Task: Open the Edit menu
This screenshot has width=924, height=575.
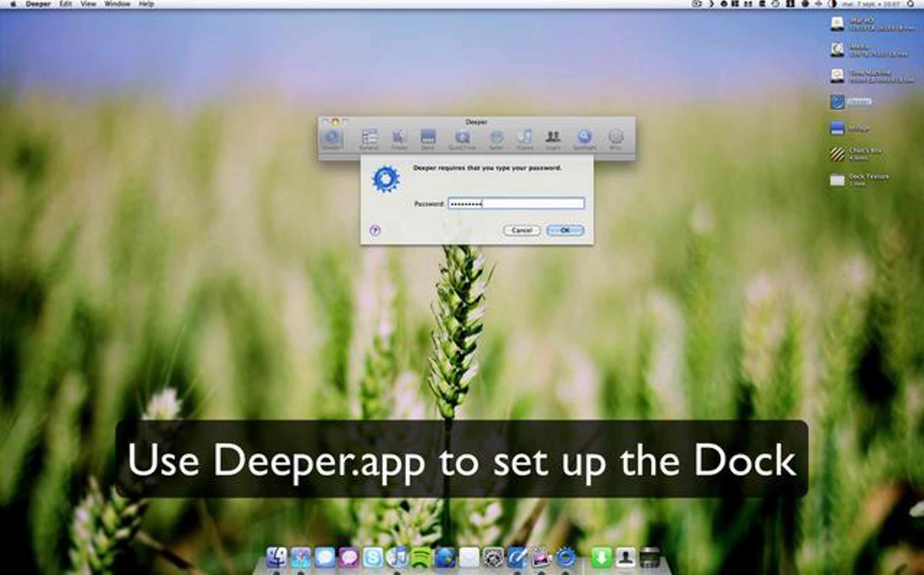Action: 65,4
